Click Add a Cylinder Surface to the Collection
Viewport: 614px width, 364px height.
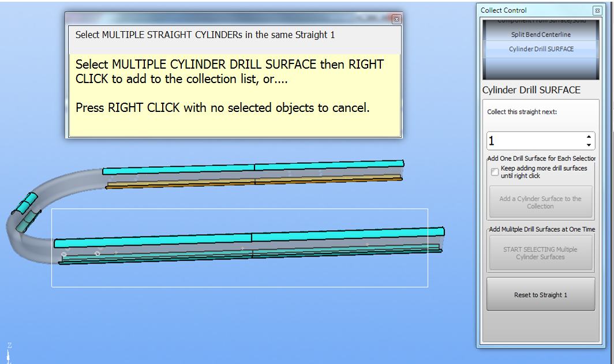(541, 202)
